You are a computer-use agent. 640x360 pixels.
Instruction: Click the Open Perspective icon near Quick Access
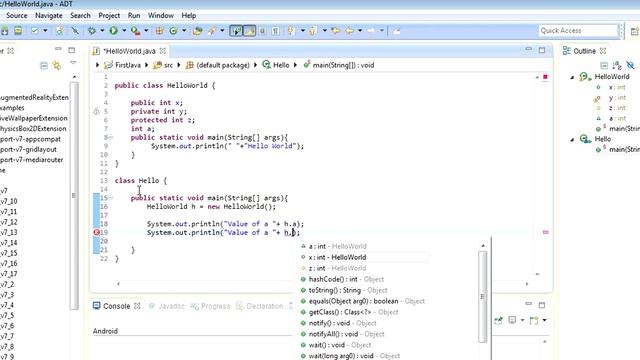coord(635,31)
